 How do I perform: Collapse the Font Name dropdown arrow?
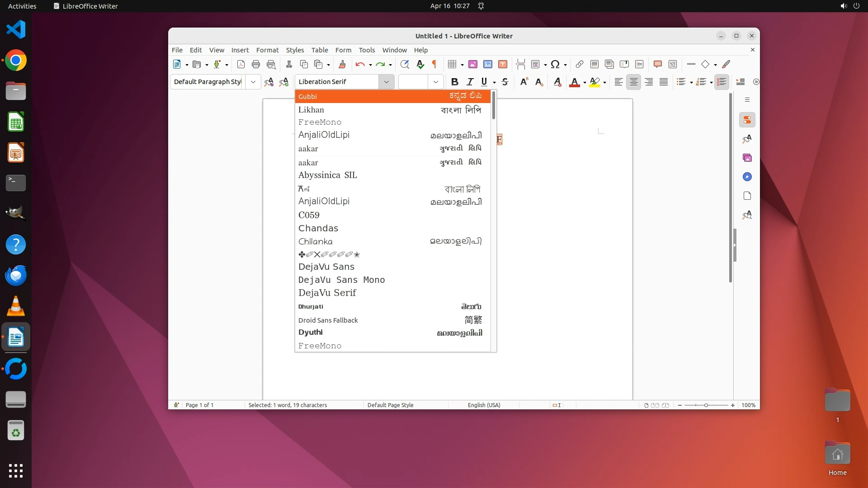click(387, 82)
